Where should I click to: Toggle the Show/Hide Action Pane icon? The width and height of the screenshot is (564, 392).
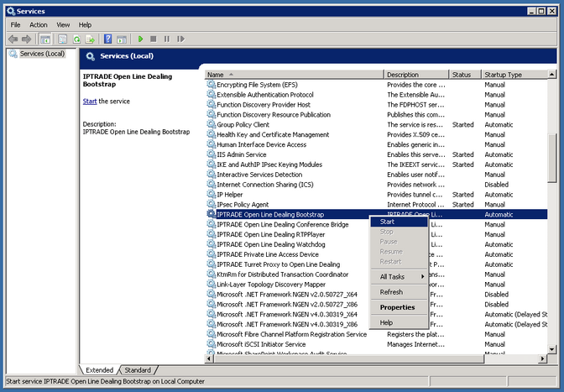(122, 39)
